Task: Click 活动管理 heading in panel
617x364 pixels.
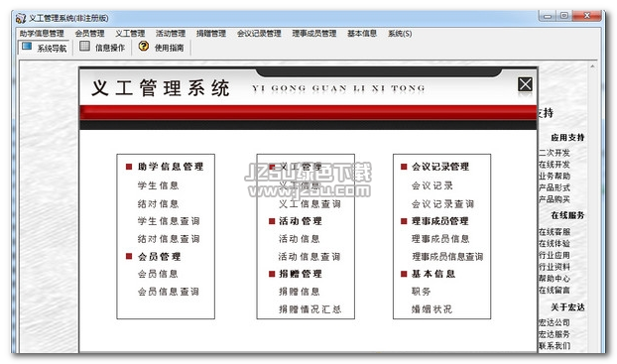Action: [301, 221]
